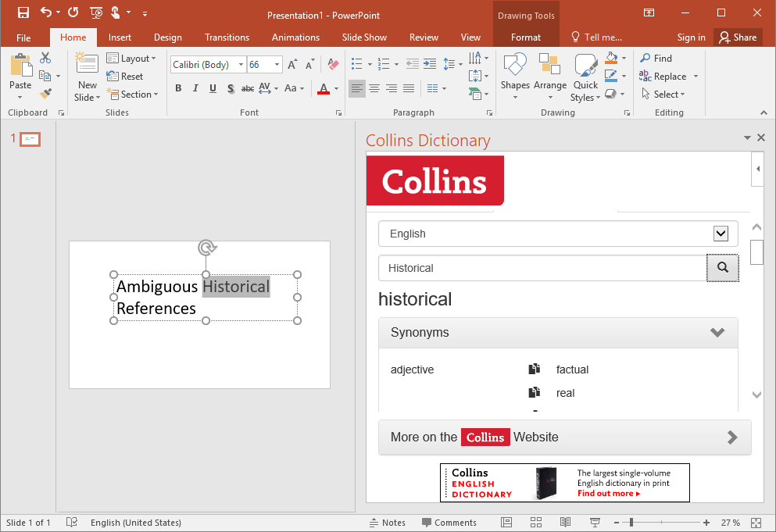Save the presentation using the floppy icon
Screen dimensions: 776x532
[x=23, y=12]
